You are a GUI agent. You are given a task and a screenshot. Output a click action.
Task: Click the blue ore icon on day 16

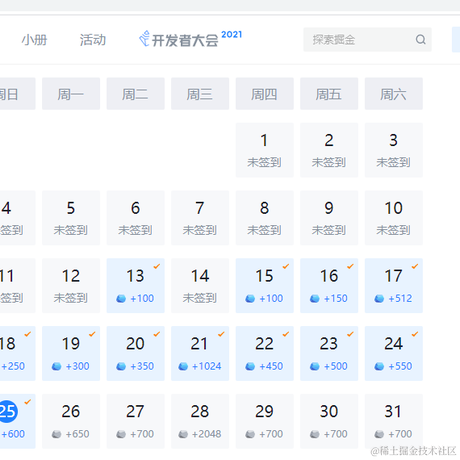315,298
